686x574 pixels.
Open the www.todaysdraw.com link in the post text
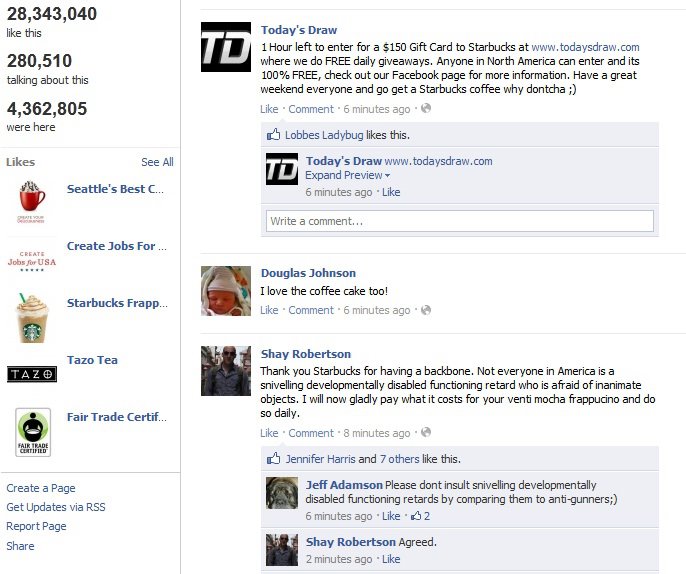[585, 47]
